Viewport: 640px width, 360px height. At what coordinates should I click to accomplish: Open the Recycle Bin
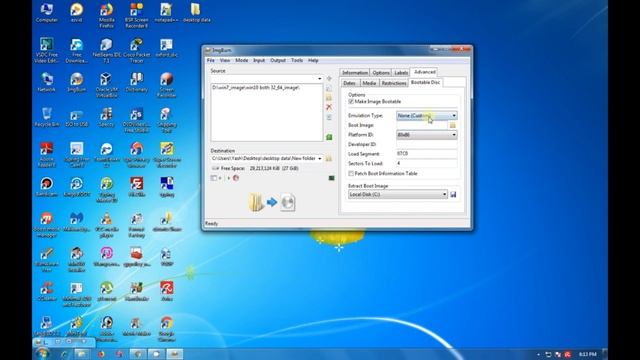(x=47, y=118)
